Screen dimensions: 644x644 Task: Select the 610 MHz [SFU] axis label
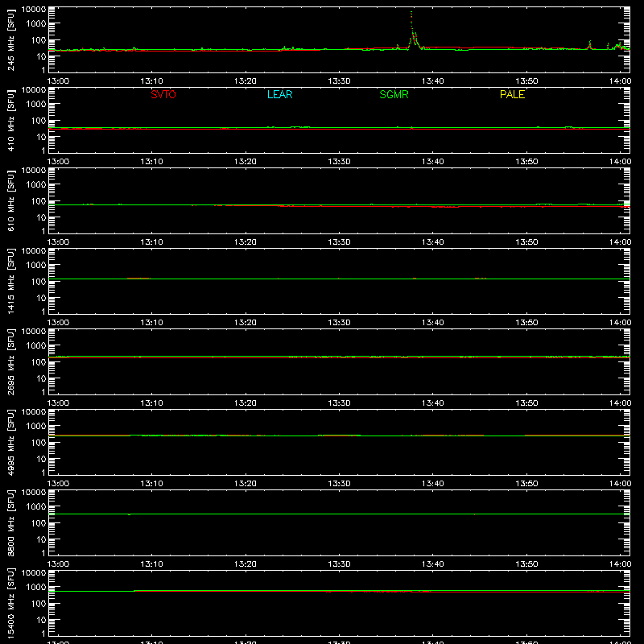pyautogui.click(x=10, y=200)
